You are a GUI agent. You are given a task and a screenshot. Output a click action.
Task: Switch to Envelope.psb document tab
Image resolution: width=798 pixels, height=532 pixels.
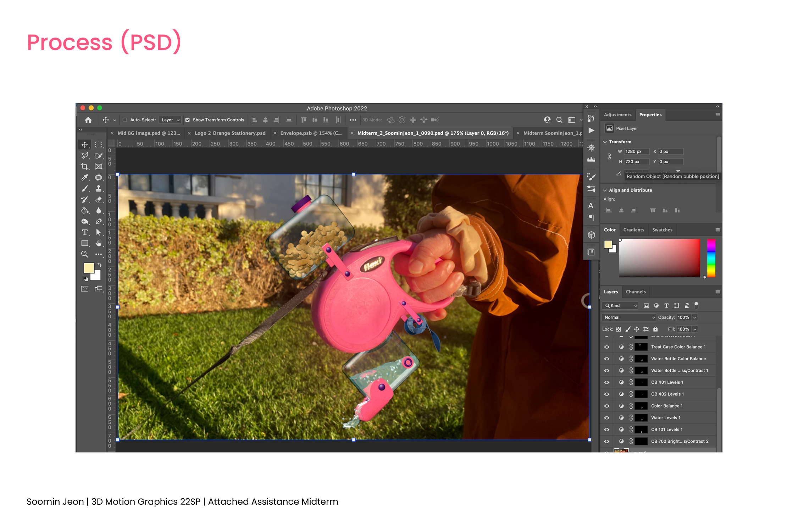(311, 133)
